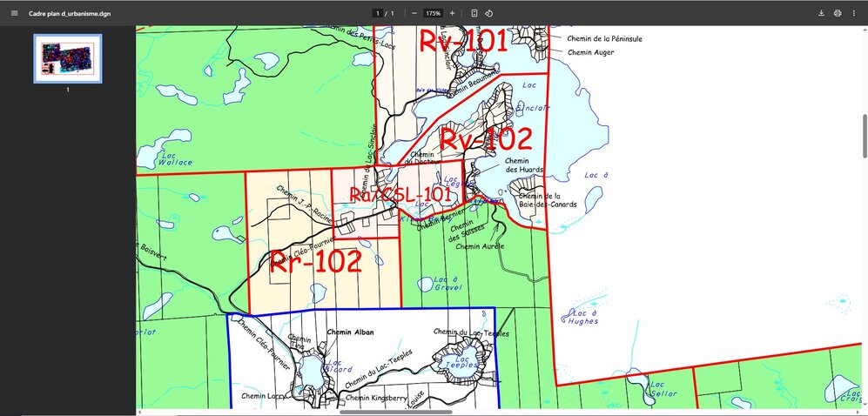Screen dimensions: 868x416
Task: Click the Fit to page icon
Action: [x=474, y=13]
